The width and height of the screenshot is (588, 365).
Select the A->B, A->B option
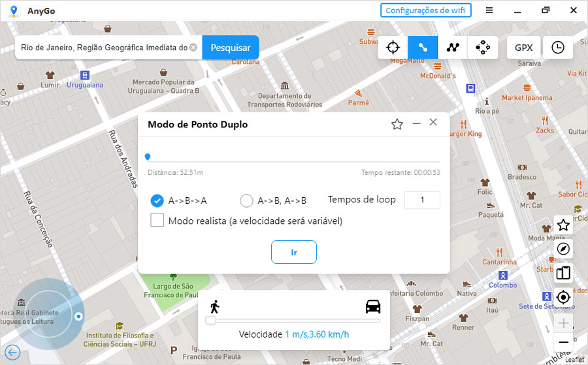click(x=246, y=200)
